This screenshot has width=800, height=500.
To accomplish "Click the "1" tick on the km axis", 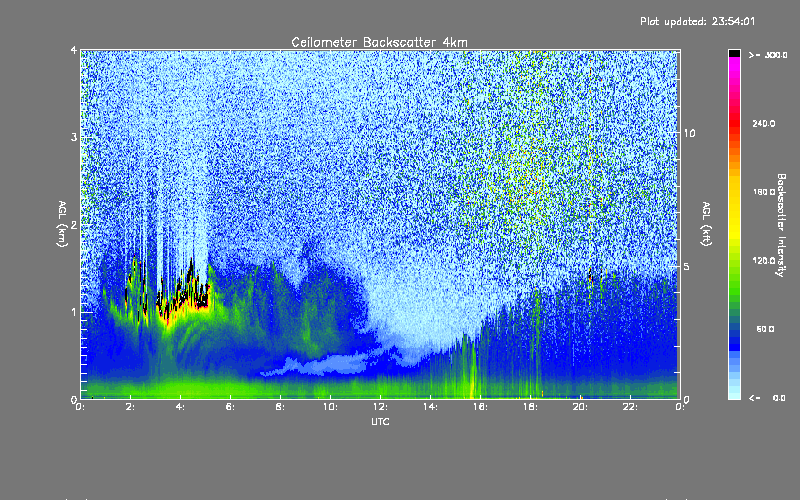I will coord(74,312).
